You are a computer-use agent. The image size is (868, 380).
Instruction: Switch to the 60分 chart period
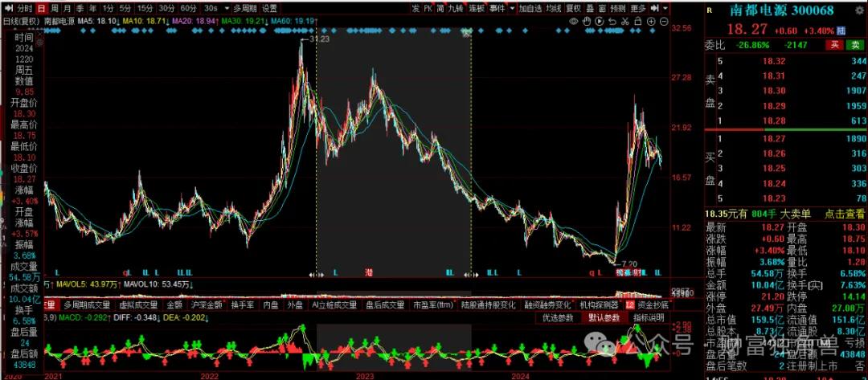click(x=188, y=8)
